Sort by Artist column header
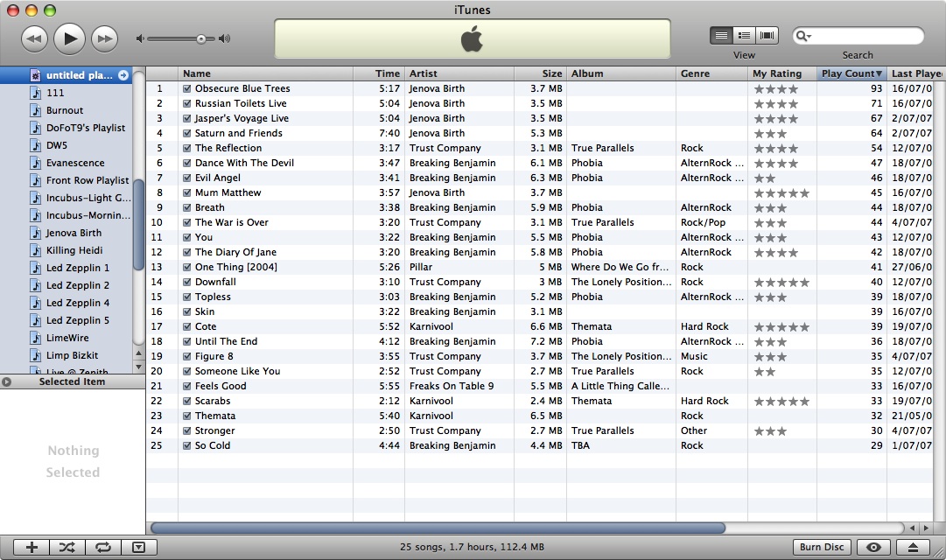 coord(459,73)
